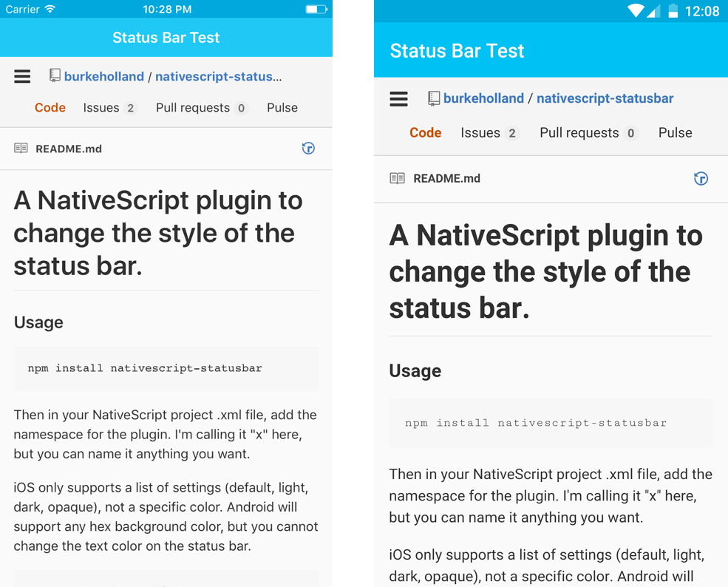
Task: Open burkeholland's profile link
Action: [x=104, y=75]
